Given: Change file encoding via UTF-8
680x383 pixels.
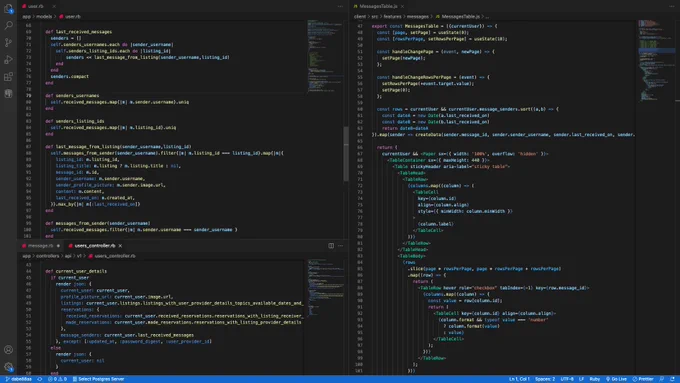Looking at the screenshot, I should coord(567,379).
